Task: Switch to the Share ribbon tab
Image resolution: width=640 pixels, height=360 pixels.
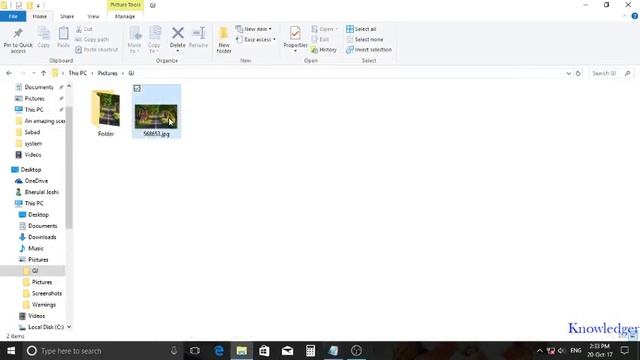Action: (67, 16)
